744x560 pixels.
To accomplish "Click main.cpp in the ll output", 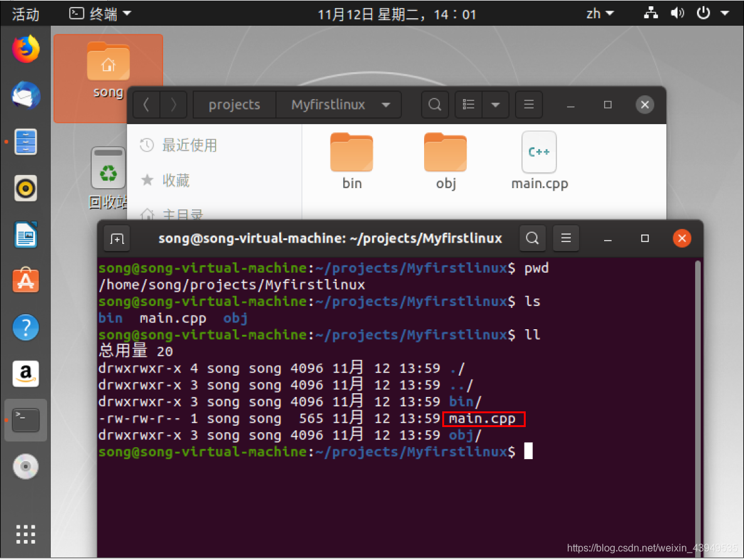I will 482,419.
